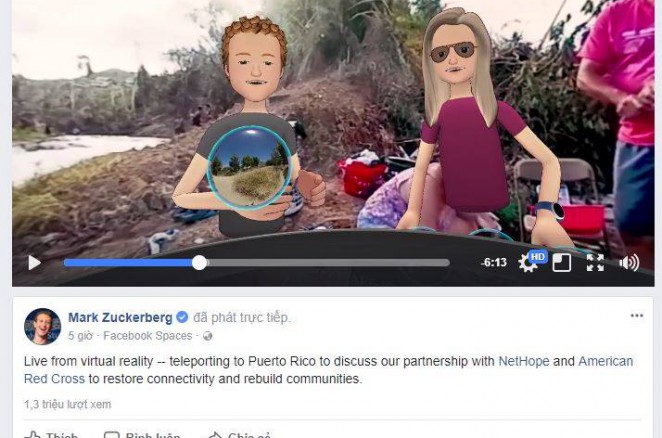Open video quality settings gear
Image resolution: width=662 pixels, height=438 pixels.
[527, 264]
